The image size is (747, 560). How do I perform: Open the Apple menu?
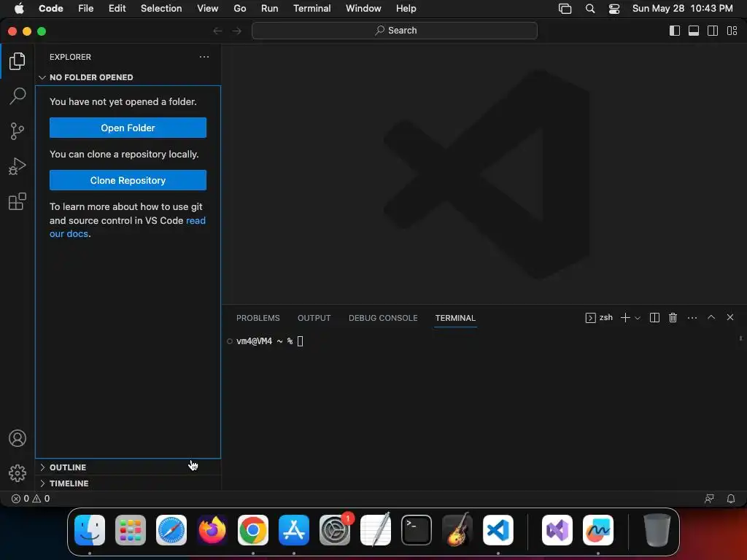point(19,9)
